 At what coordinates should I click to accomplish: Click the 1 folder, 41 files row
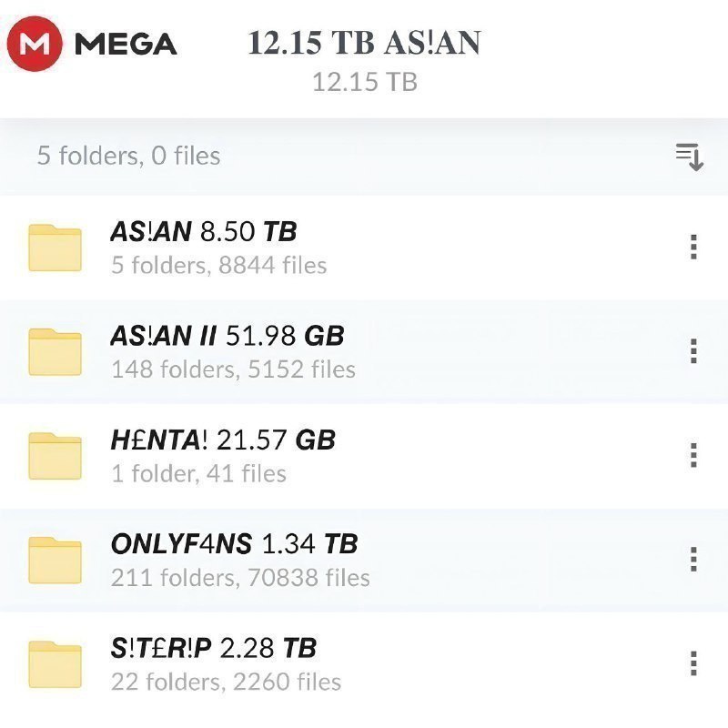coord(364,456)
